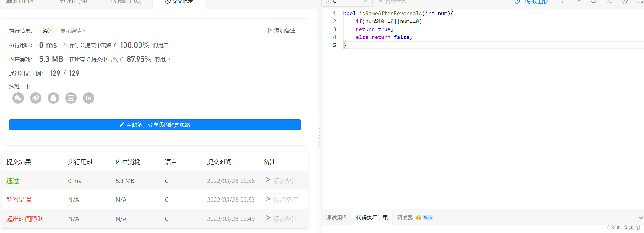Open the 题解 (103) tab
The height and width of the screenshot is (233, 644).
[x=126, y=2]
